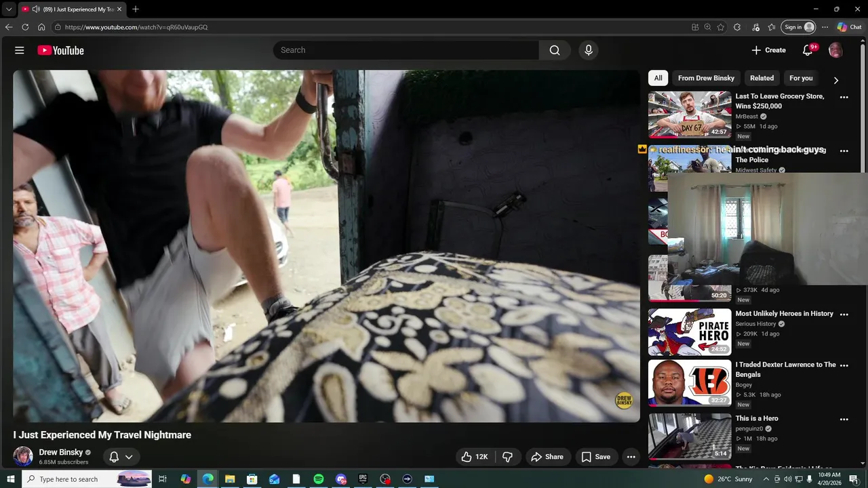This screenshot has height=488, width=868.
Task: Click the Create button
Action: click(768, 50)
